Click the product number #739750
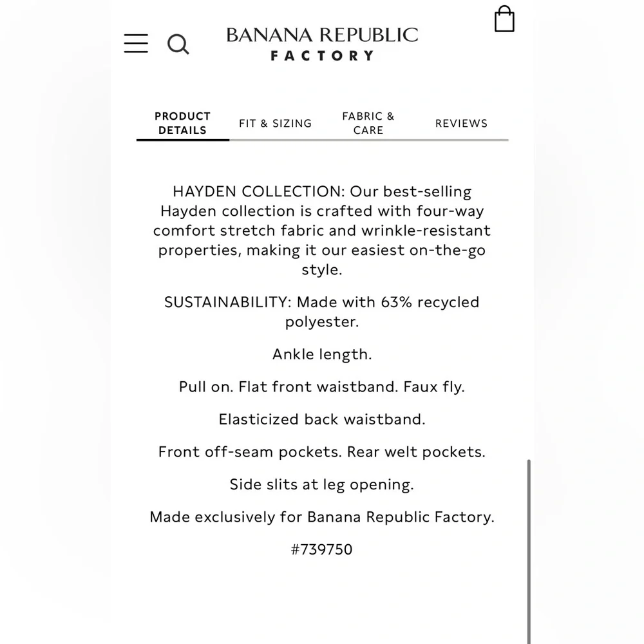This screenshot has width=644, height=644. 322,550
